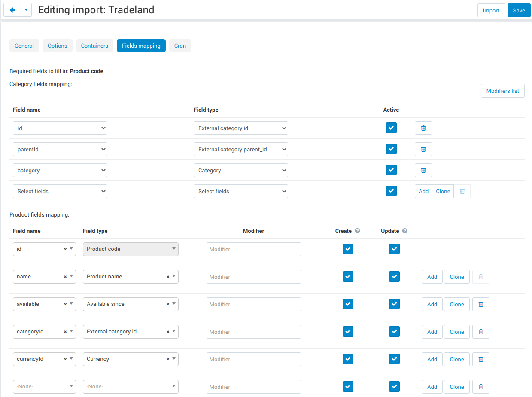
Task: Switch to the General tab
Action: pyautogui.click(x=24, y=46)
